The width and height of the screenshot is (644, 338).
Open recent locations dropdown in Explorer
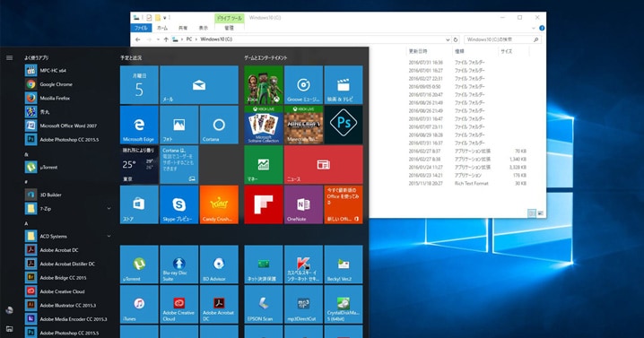(x=158, y=39)
